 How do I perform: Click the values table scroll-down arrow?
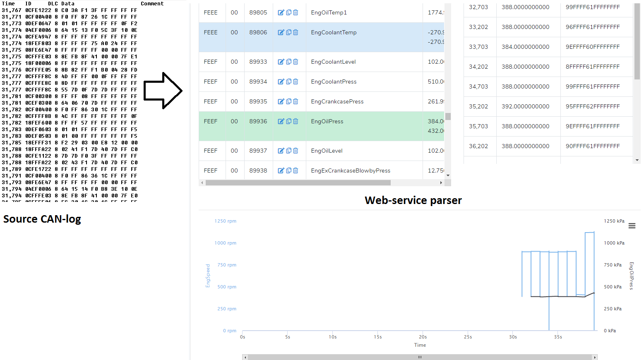click(637, 160)
